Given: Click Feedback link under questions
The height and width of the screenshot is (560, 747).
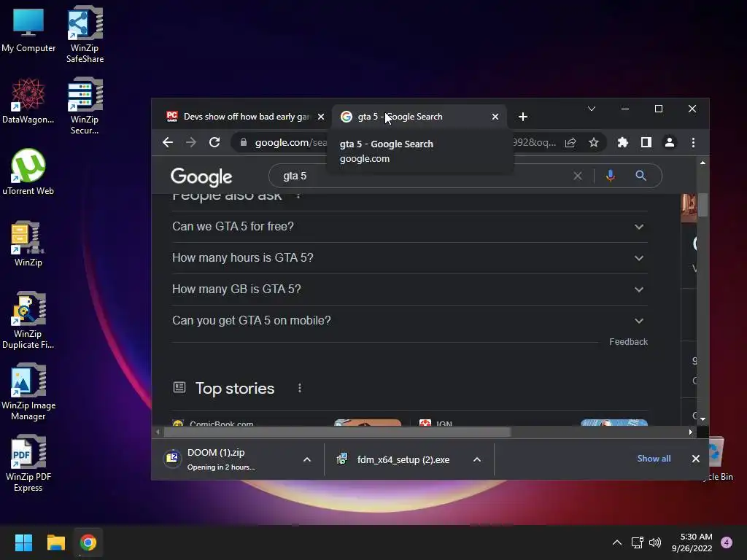Looking at the screenshot, I should point(628,342).
